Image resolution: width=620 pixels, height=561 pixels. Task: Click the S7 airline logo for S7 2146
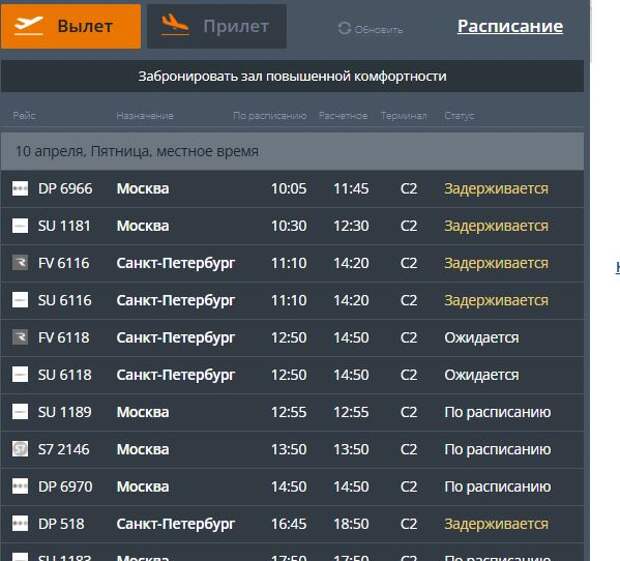point(20,449)
